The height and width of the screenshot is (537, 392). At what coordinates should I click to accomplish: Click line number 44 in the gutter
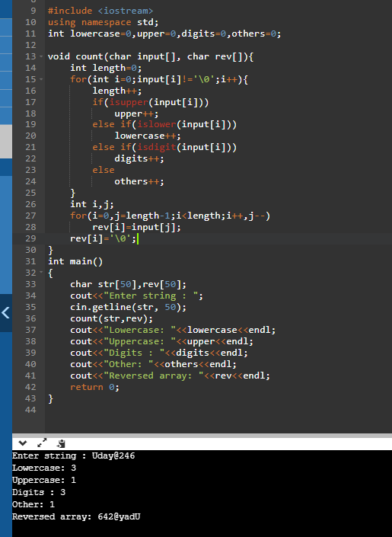(x=30, y=410)
